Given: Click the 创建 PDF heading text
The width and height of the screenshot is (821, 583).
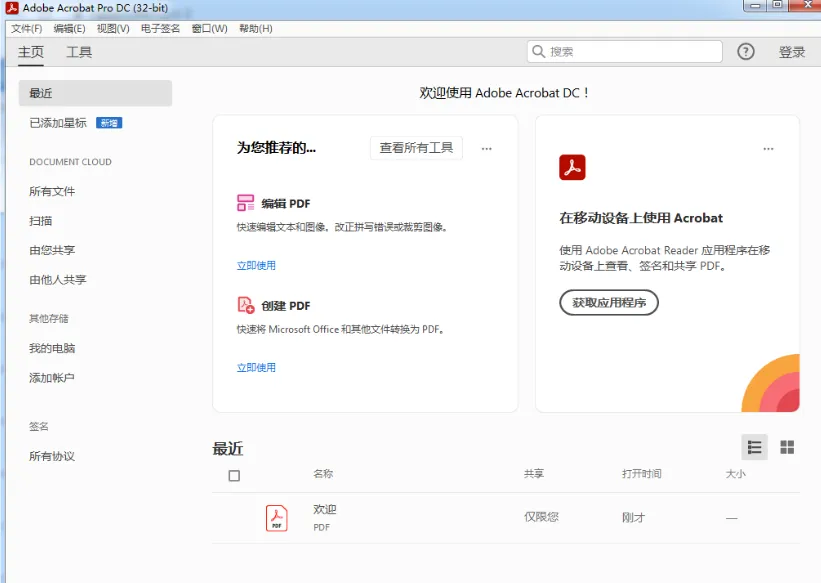Looking at the screenshot, I should click(x=286, y=306).
